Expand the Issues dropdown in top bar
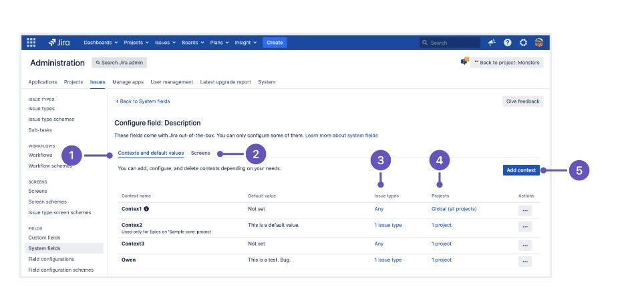Screen dimensions: 644x289 pyautogui.click(x=165, y=42)
